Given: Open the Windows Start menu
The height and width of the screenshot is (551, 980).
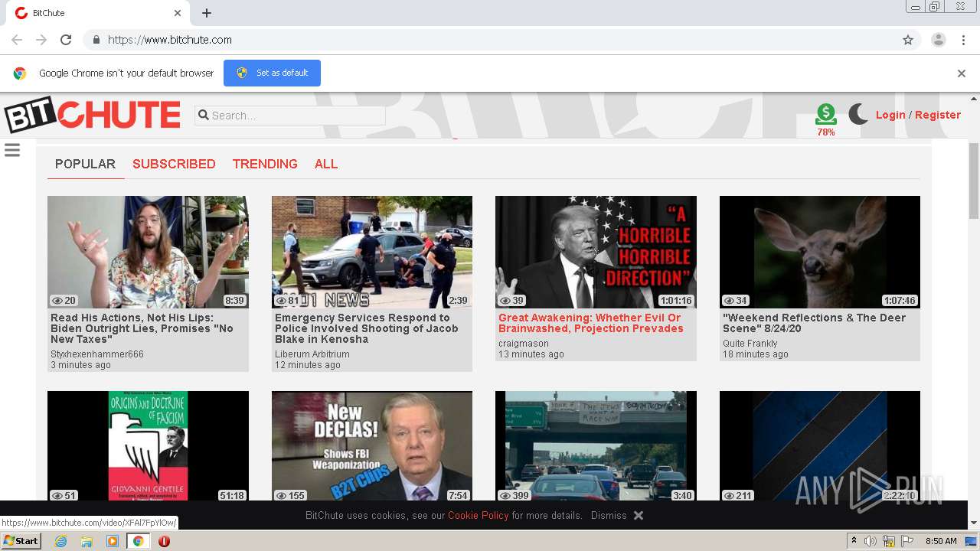Looking at the screenshot, I should click(x=21, y=541).
